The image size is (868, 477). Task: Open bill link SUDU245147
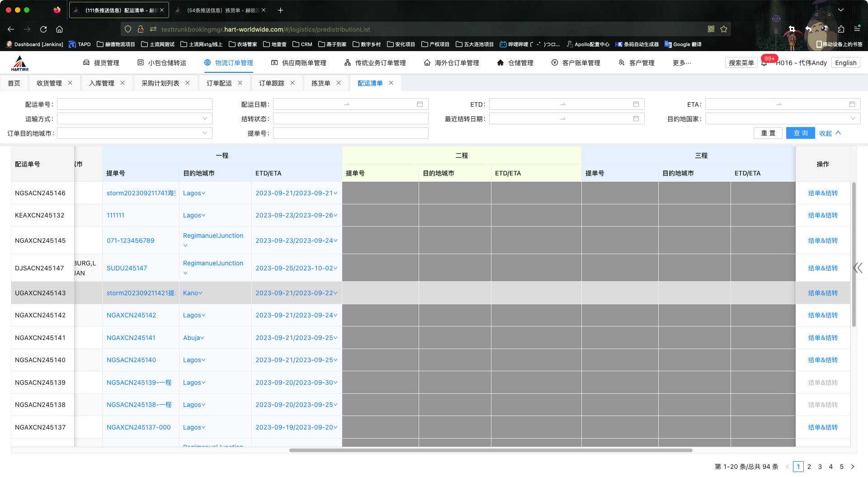pyautogui.click(x=127, y=268)
